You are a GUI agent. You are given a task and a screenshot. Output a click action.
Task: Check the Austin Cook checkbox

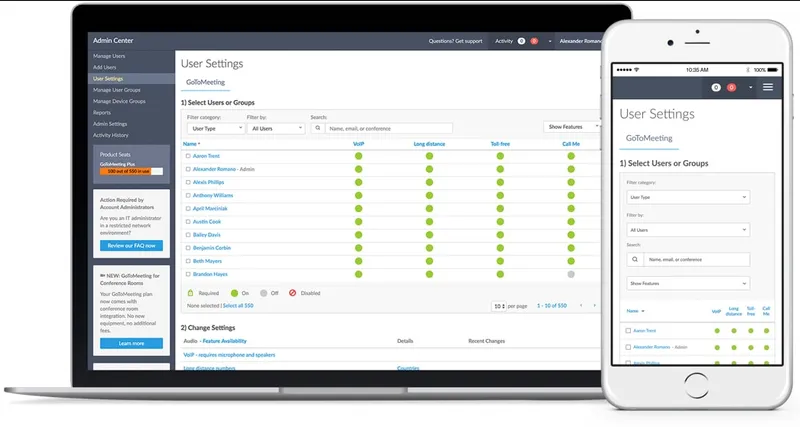tap(188, 221)
